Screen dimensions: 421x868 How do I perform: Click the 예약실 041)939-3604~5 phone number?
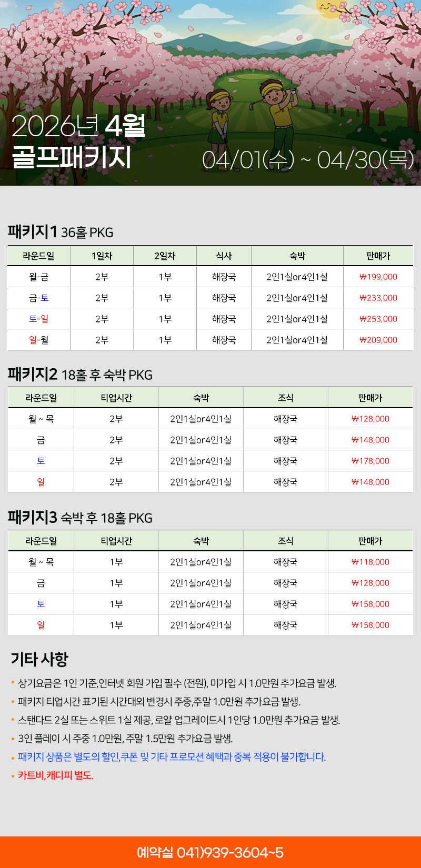210,852
